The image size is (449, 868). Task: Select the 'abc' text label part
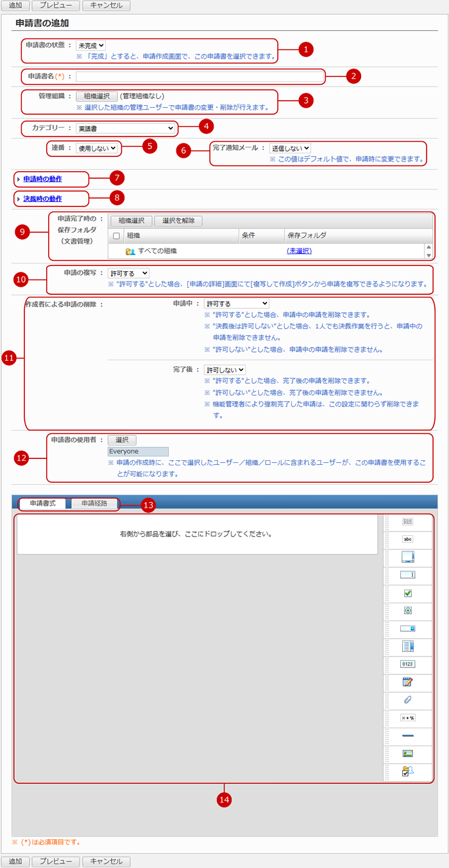pyautogui.click(x=408, y=539)
